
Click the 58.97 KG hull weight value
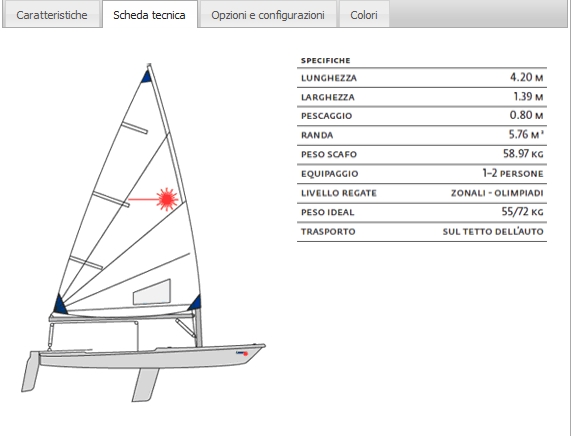pyautogui.click(x=523, y=154)
